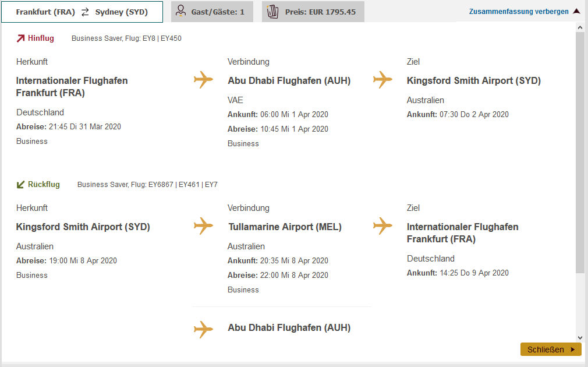Open the Gast/Gäste: 1 tab

[212, 12]
